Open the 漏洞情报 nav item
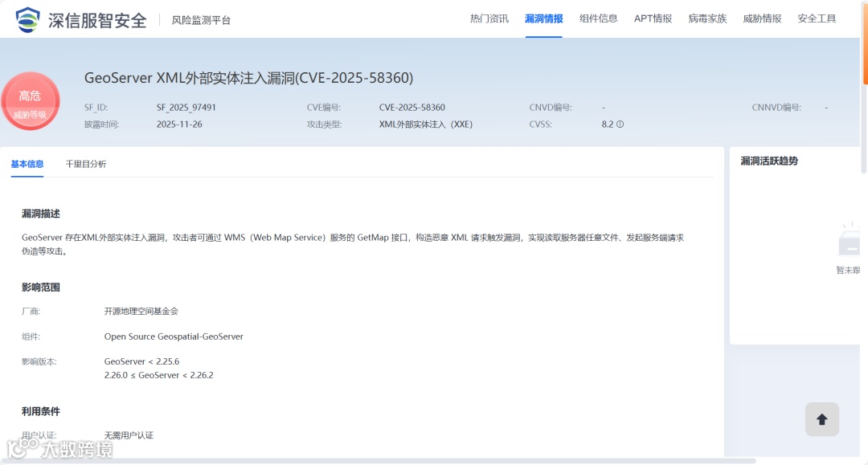Screen dimensions: 868x465 click(543, 18)
